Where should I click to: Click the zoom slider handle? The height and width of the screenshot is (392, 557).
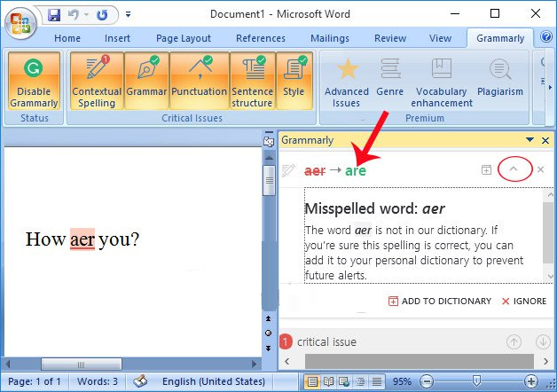[476, 381]
